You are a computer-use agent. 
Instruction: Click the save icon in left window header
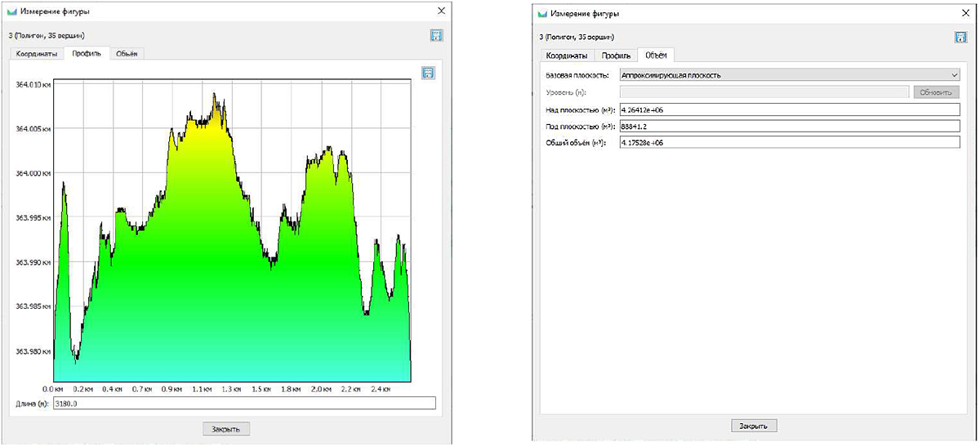[x=436, y=35]
